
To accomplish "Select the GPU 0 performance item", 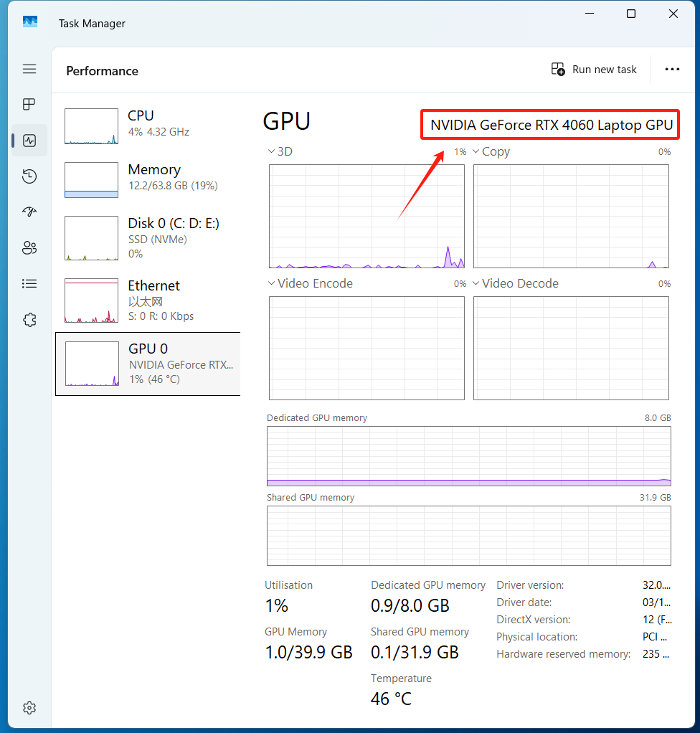I will point(148,364).
